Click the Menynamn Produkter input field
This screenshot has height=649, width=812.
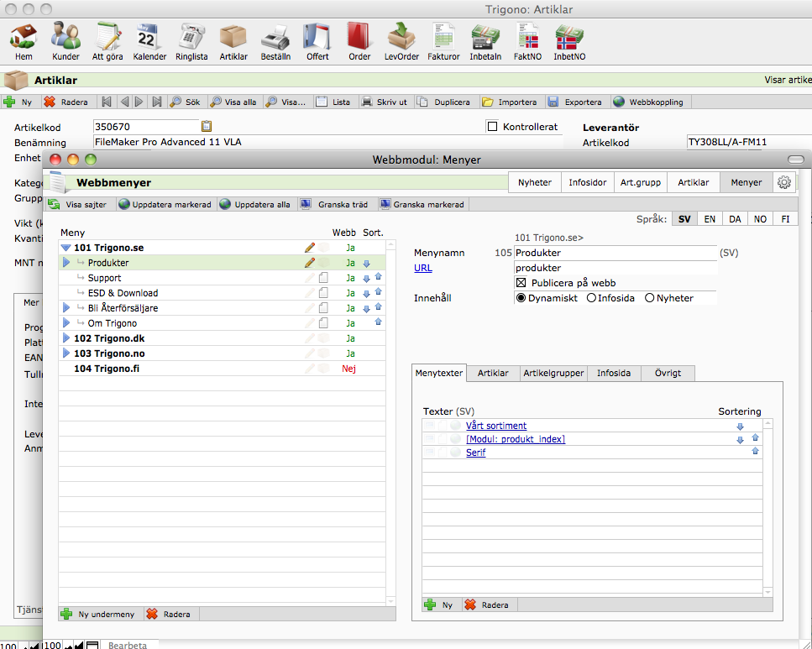616,253
